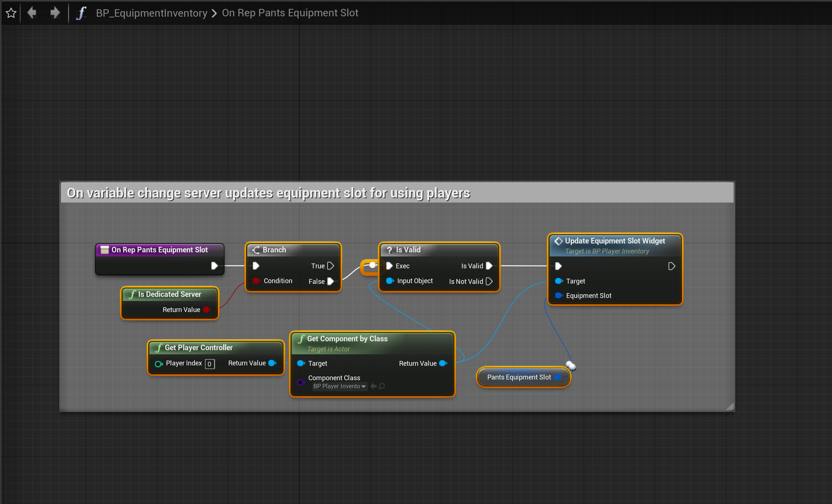Select the Pants Equipment Slot variable node
This screenshot has width=832, height=504.
click(518, 377)
